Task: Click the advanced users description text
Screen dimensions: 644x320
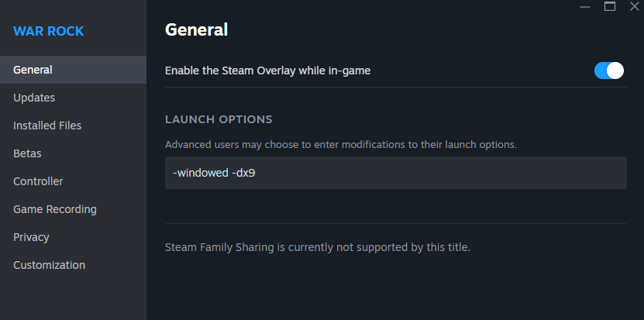Action: (340, 144)
